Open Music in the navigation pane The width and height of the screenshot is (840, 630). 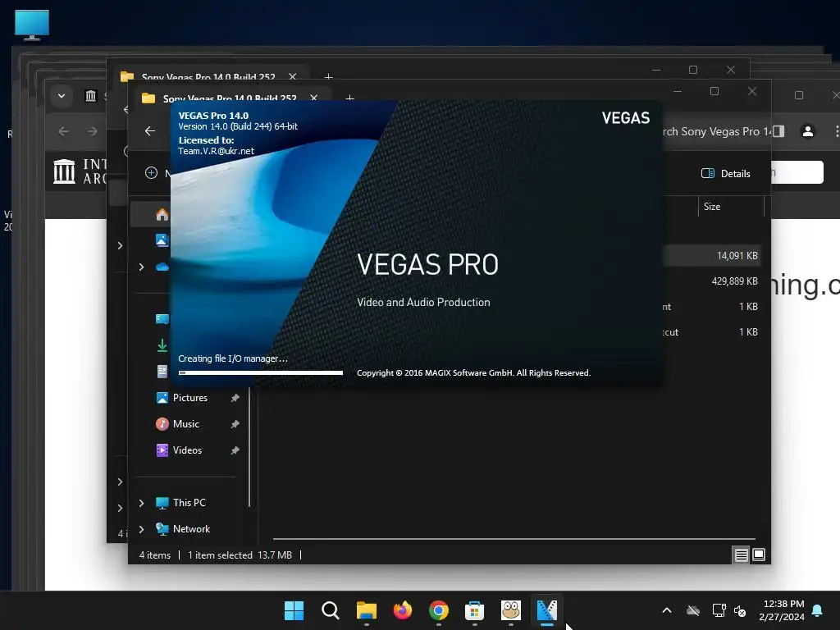[186, 424]
